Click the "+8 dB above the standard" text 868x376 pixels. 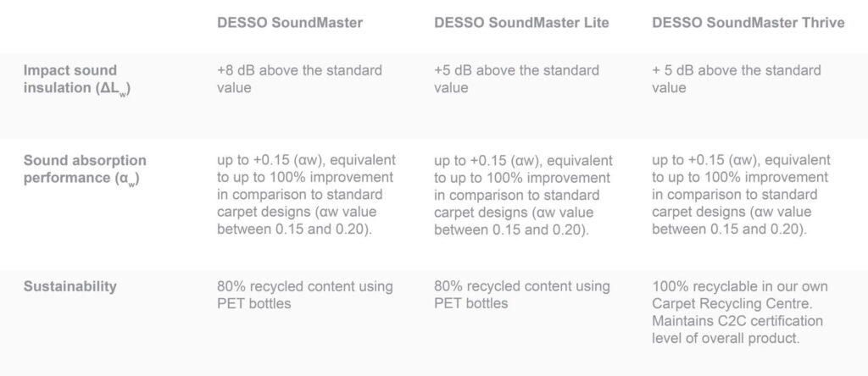click(299, 71)
